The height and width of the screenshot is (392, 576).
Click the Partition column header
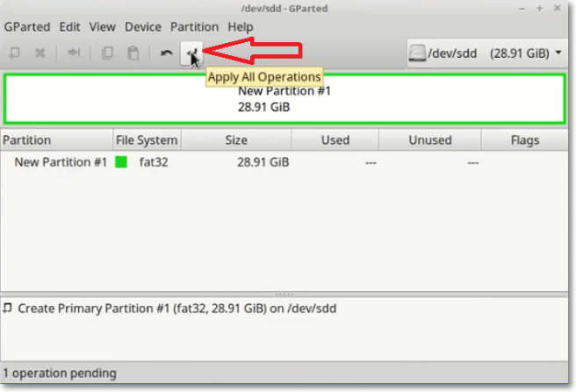click(56, 139)
